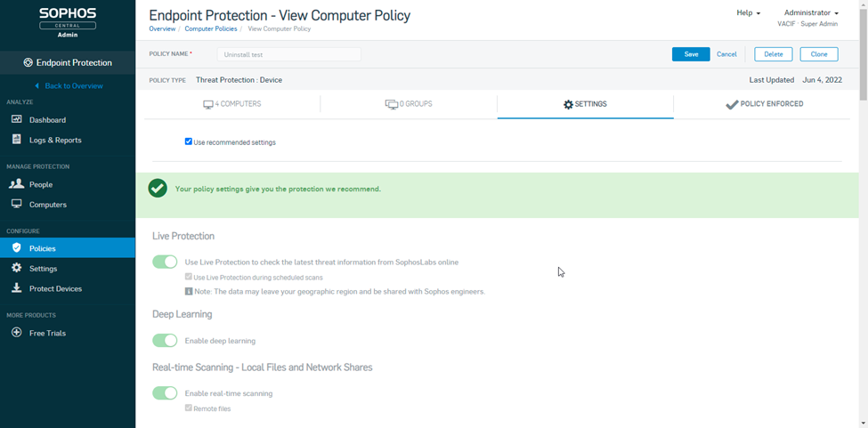
Task: Click the Last Updated Jun 4, 2022 text
Action: click(796, 80)
